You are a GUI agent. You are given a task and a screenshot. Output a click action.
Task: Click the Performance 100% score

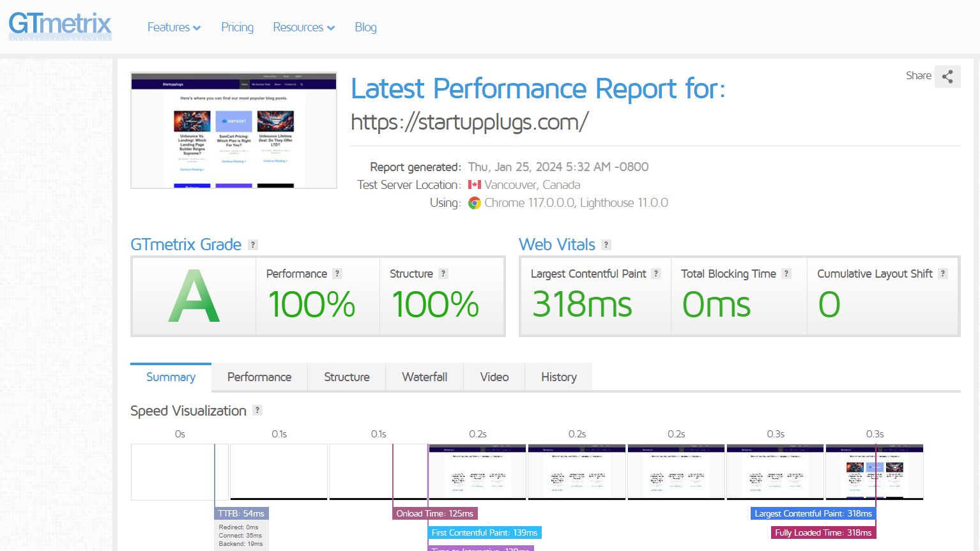pos(312,305)
